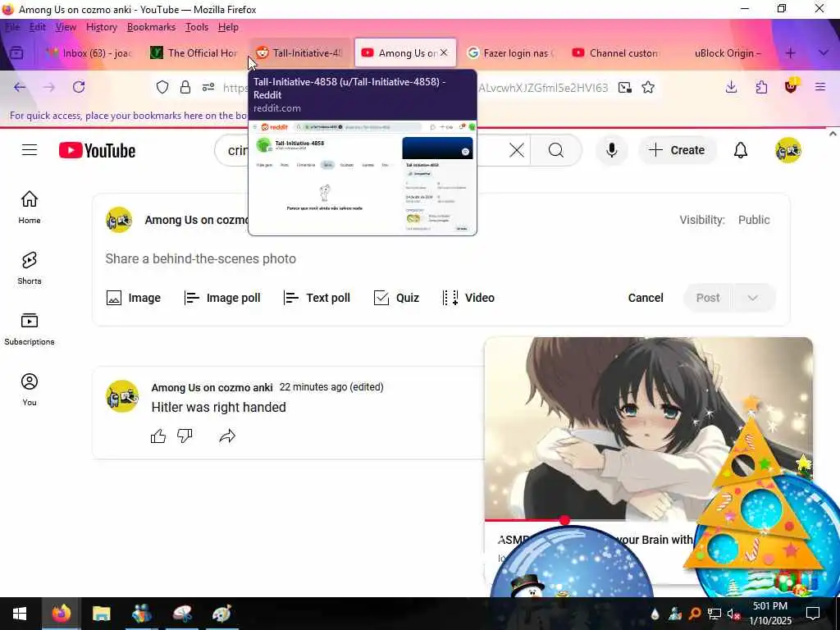
Task: Reload the page in Firefox
Action: click(x=79, y=87)
